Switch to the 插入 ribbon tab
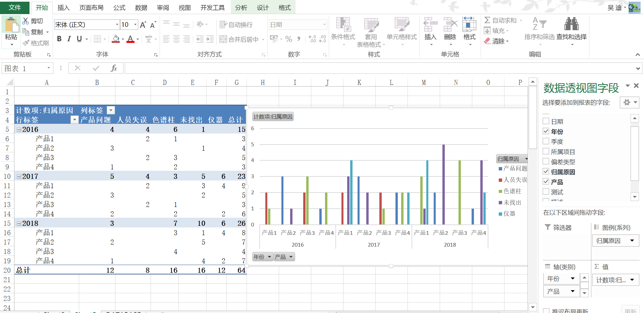This screenshot has width=644, height=313. [63, 7]
